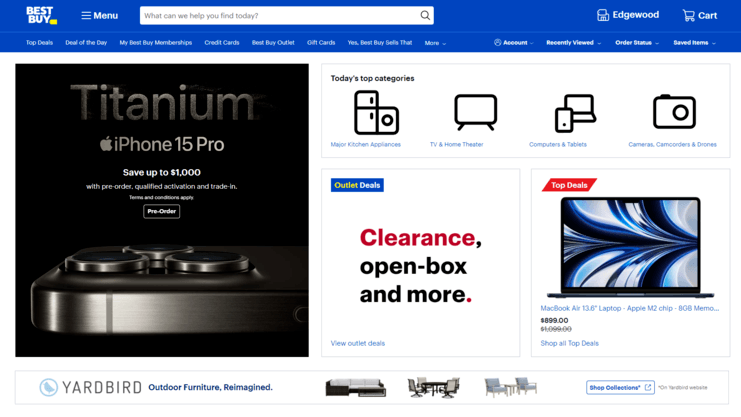This screenshot has height=417, width=741.
Task: Click the iPhone 15 Pro Pre-Order button
Action: (162, 211)
